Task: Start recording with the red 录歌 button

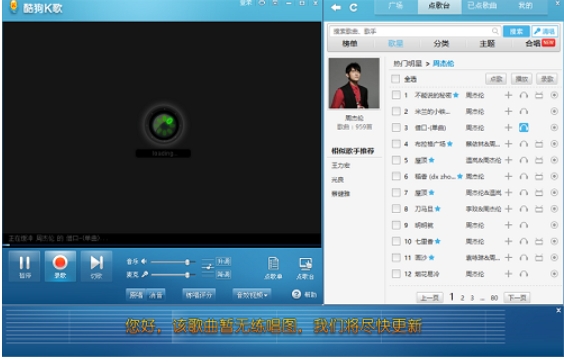Action: [60, 266]
